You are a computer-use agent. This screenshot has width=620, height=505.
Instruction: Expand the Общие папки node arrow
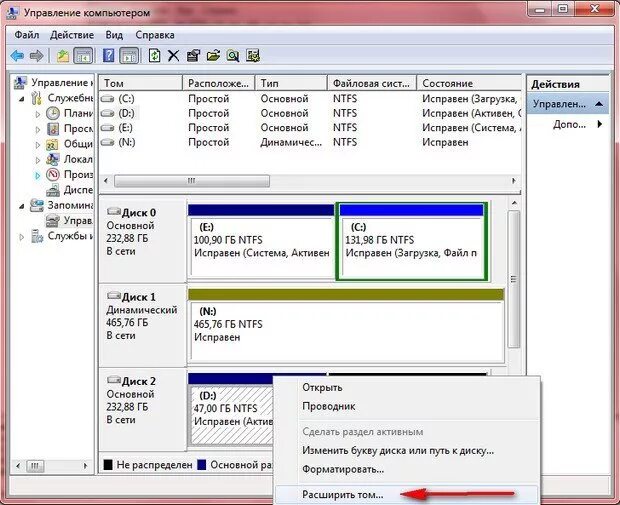pyautogui.click(x=38, y=145)
